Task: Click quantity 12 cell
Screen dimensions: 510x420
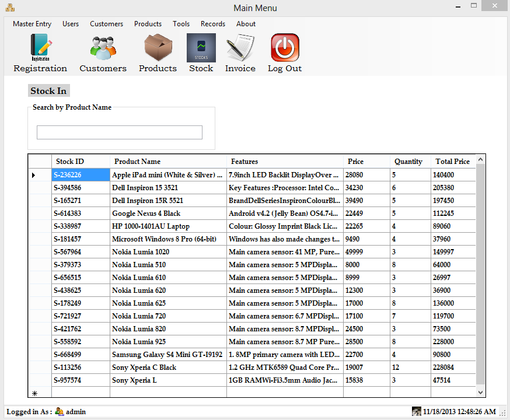Action: pyautogui.click(x=410, y=367)
